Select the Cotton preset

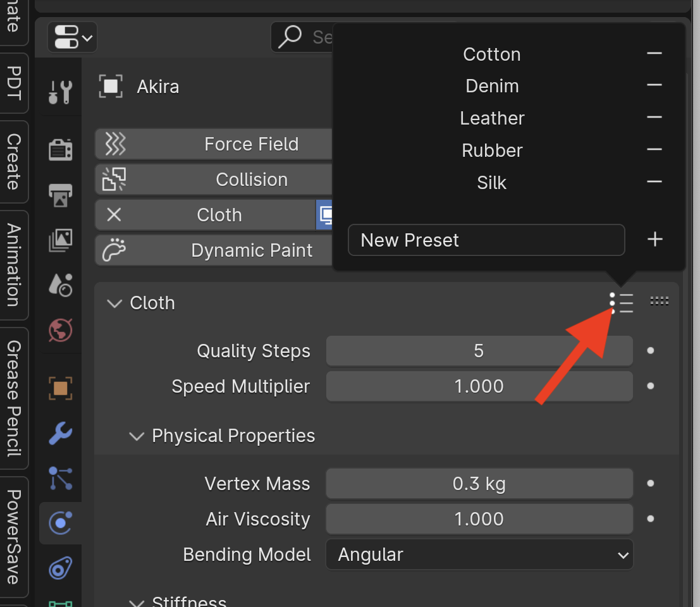pyautogui.click(x=491, y=54)
